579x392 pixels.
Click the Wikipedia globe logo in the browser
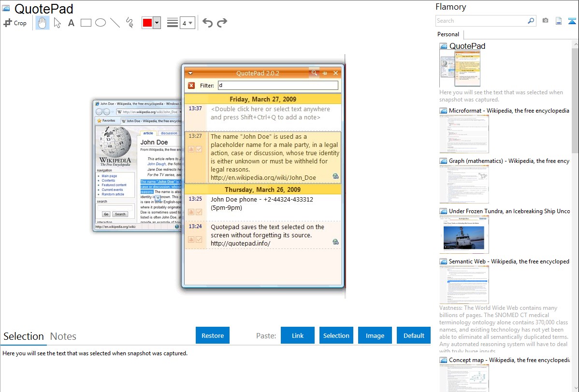click(x=115, y=142)
